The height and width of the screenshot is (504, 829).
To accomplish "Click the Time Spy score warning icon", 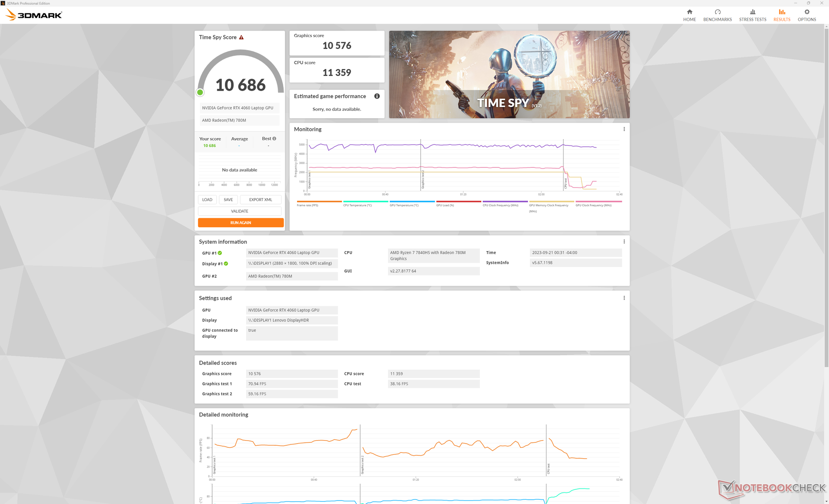I will pos(241,38).
